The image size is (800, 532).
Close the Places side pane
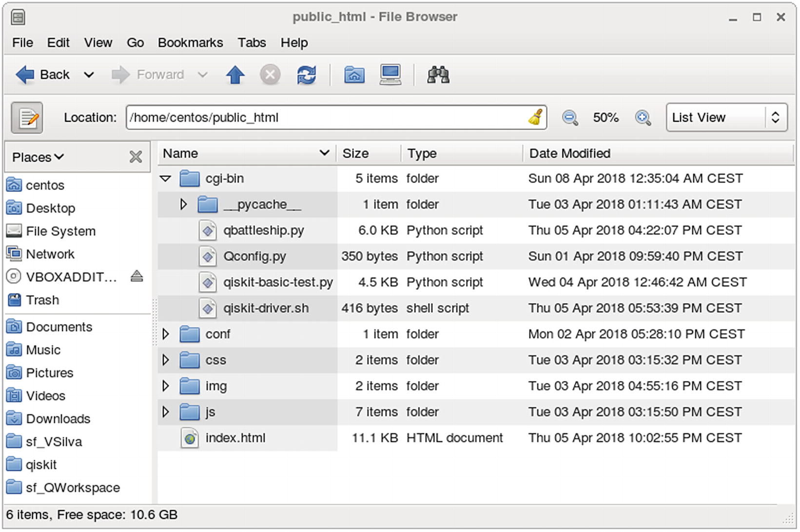click(x=136, y=157)
